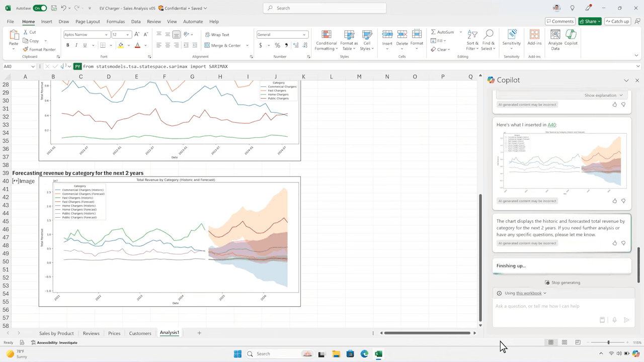Image resolution: width=644 pixels, height=362 pixels.
Task: Click AutoSum
Action: (443, 32)
